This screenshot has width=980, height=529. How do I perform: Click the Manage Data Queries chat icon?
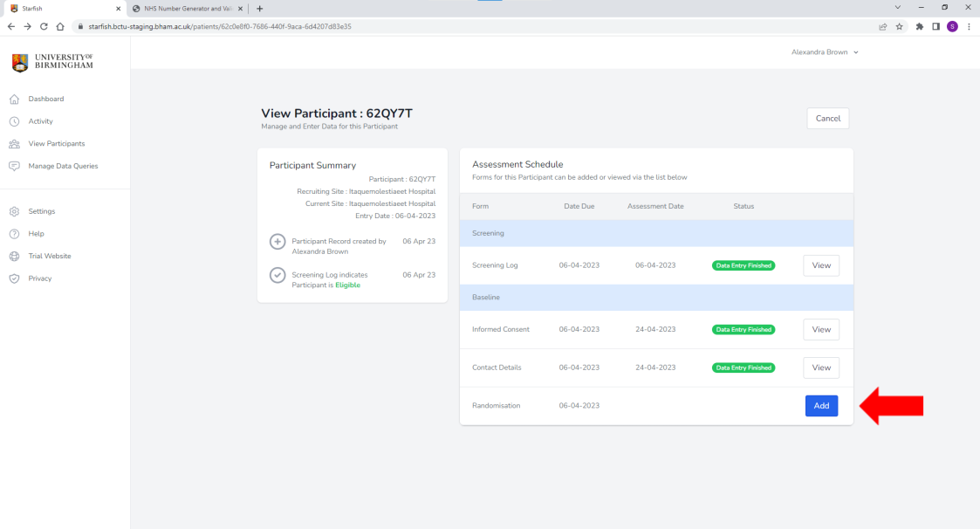click(x=14, y=166)
